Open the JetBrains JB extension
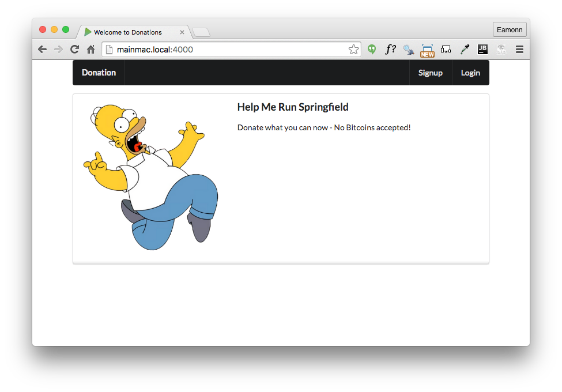Viewport: 562px width, 392px height. [482, 50]
